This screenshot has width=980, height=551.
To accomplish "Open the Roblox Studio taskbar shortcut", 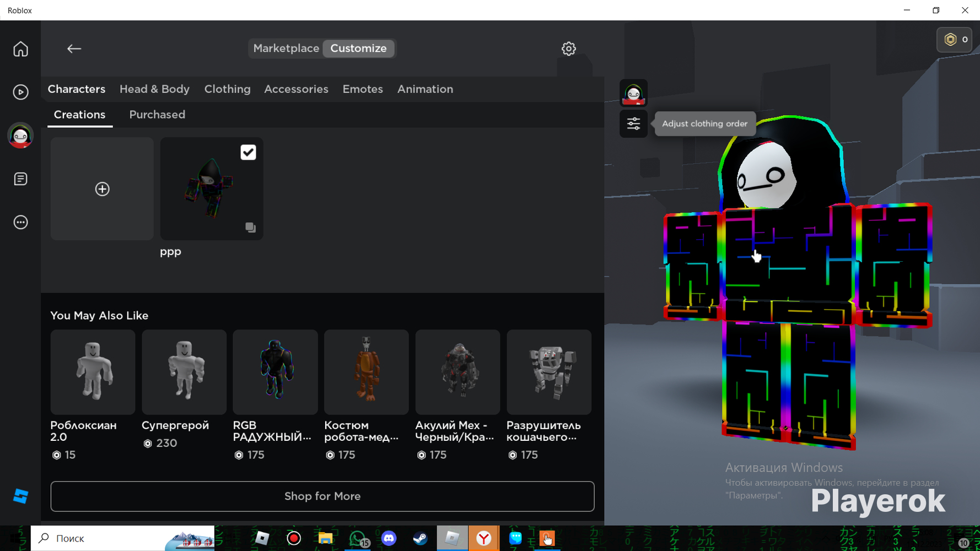I will (262, 538).
